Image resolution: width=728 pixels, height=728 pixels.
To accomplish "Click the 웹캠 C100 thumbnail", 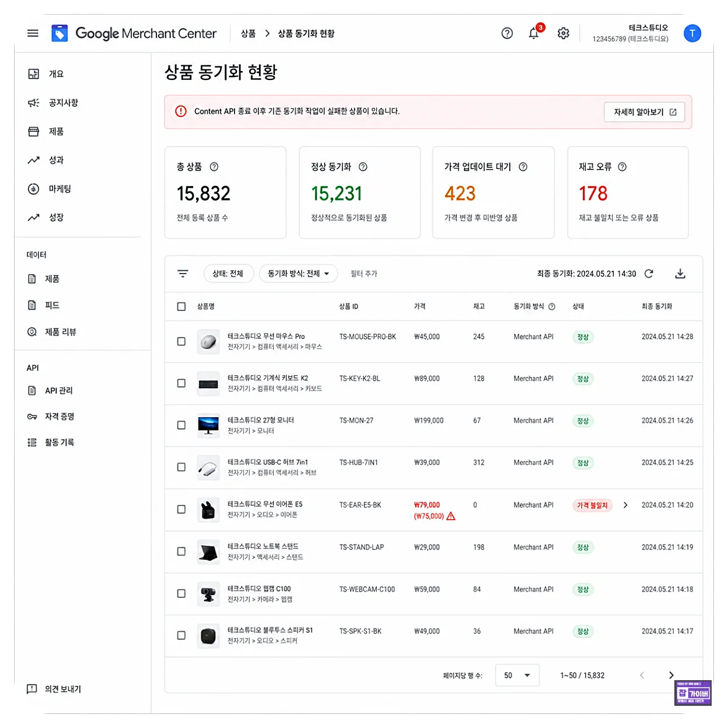I will (208, 593).
